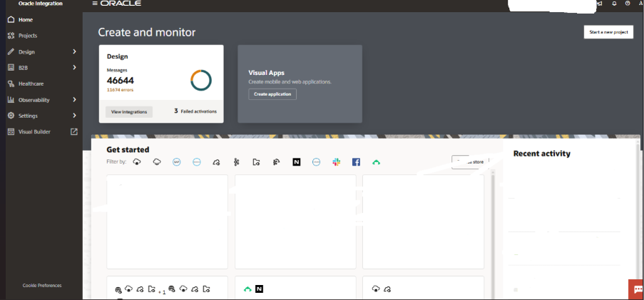Open the help question-mark icon

[x=628, y=4]
